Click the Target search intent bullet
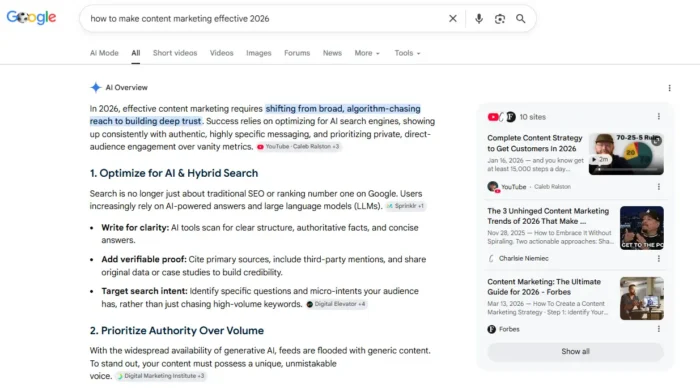 click(260, 297)
